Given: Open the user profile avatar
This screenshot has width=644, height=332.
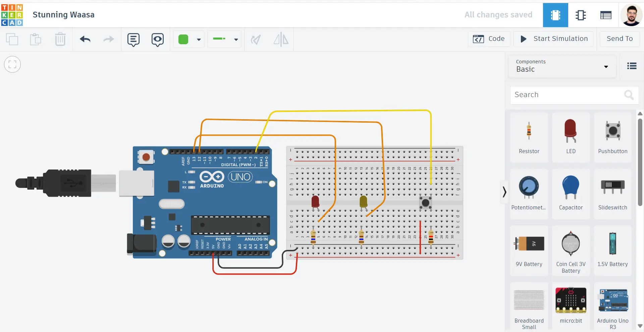Looking at the screenshot, I should [631, 15].
